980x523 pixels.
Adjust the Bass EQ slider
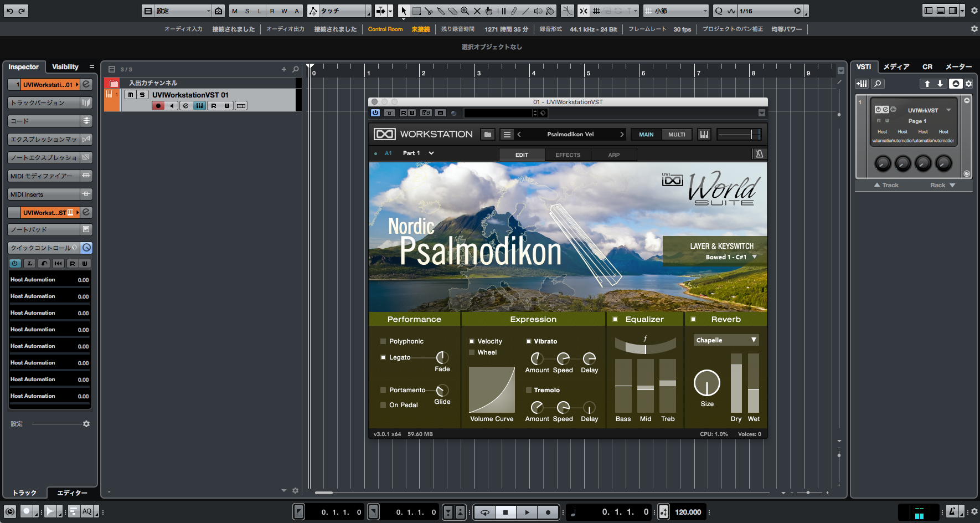coord(623,386)
